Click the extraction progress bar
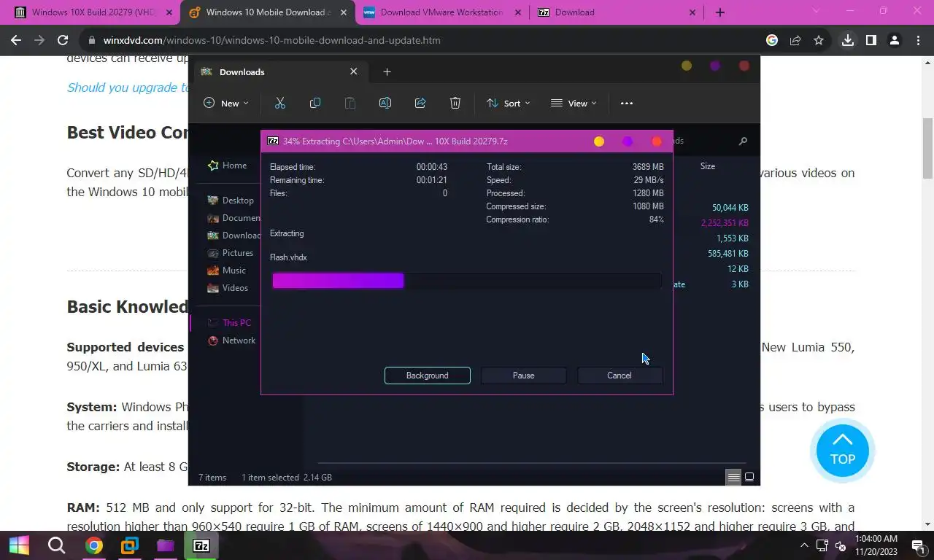Viewport: 934px width, 560px height. click(x=467, y=281)
